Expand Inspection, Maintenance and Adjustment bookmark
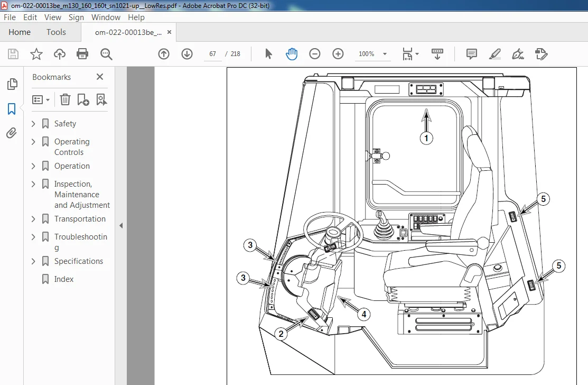 (33, 184)
